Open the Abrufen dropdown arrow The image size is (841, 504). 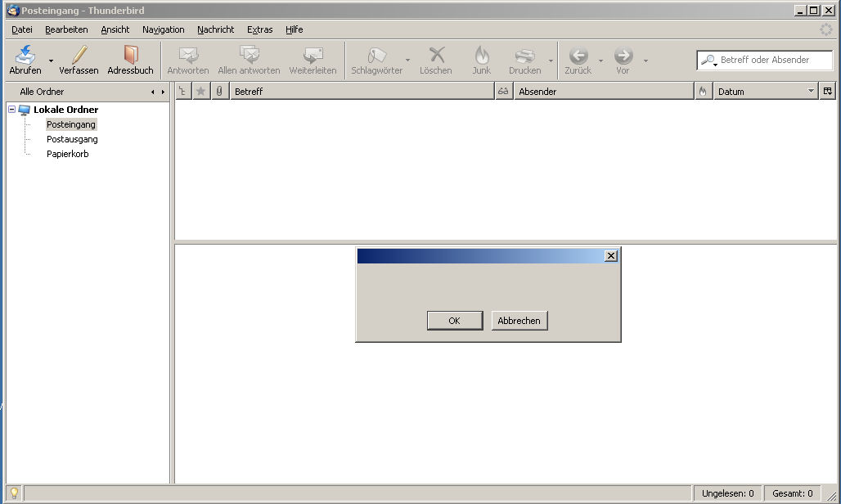click(x=51, y=61)
